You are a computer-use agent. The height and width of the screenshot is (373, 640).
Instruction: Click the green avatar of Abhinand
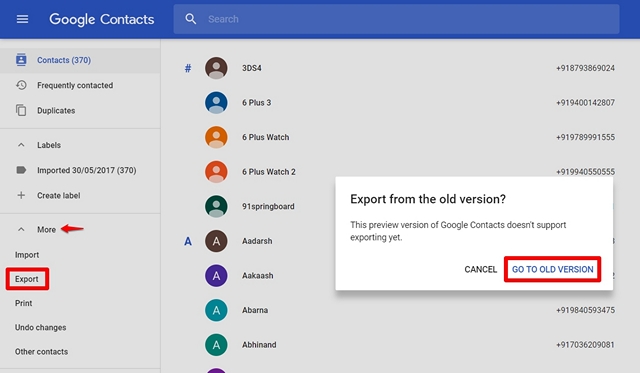pos(216,345)
